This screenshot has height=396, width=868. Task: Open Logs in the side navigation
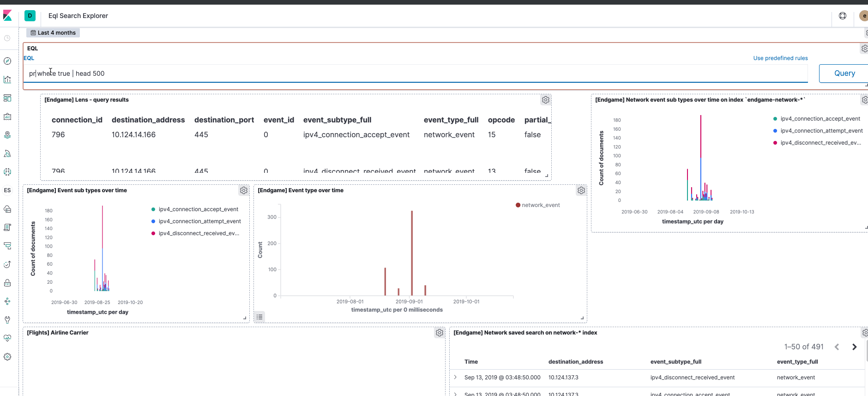click(x=7, y=227)
